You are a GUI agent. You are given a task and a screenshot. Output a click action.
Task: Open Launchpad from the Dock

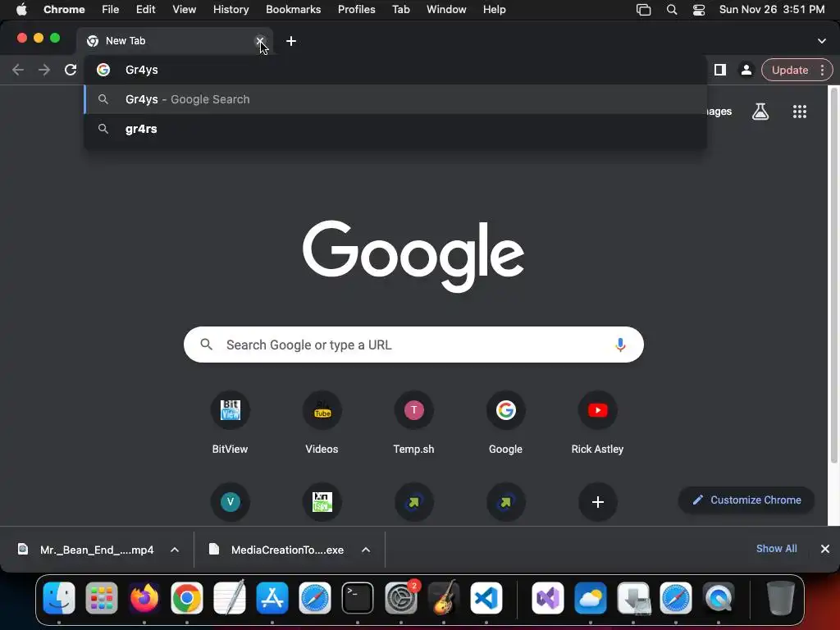101,598
